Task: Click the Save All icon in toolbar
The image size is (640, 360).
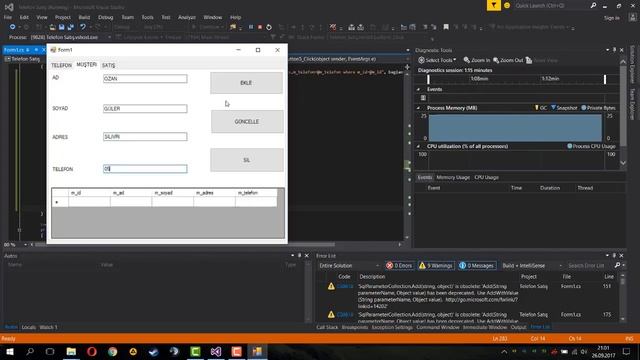Action: [x=71, y=27]
